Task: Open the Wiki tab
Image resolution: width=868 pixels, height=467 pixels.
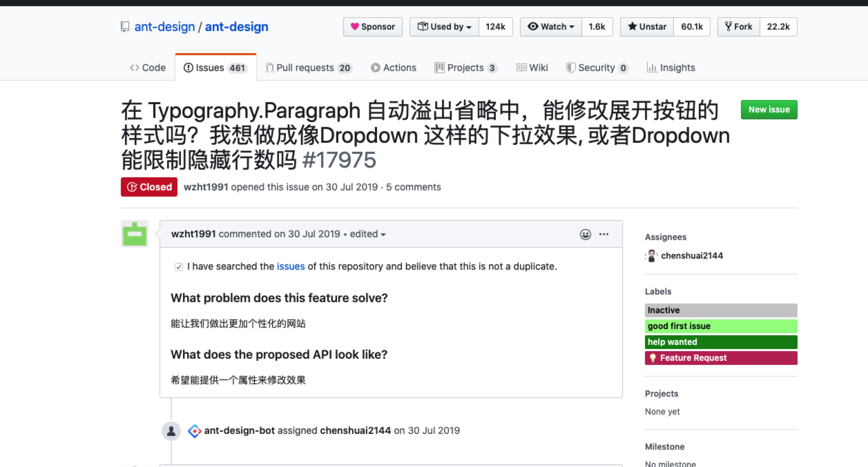Action: pyautogui.click(x=532, y=68)
